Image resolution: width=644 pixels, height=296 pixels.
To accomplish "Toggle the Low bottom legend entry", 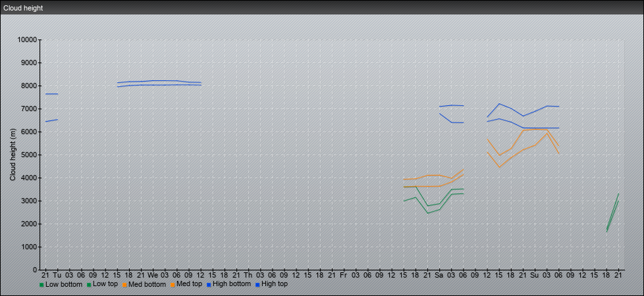I will (61, 284).
